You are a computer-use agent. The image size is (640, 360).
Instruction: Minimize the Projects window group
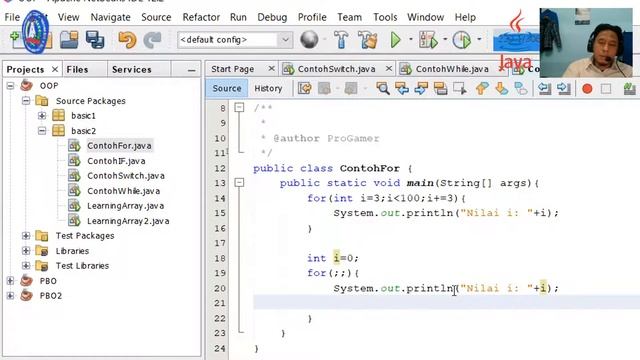click(x=191, y=70)
